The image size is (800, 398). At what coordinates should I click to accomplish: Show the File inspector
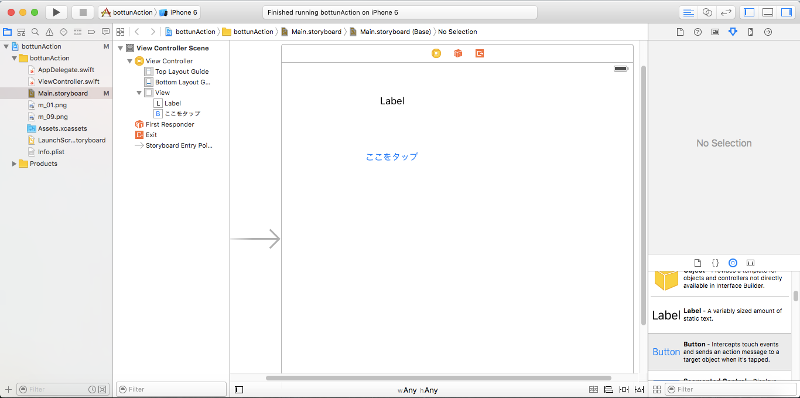point(680,32)
